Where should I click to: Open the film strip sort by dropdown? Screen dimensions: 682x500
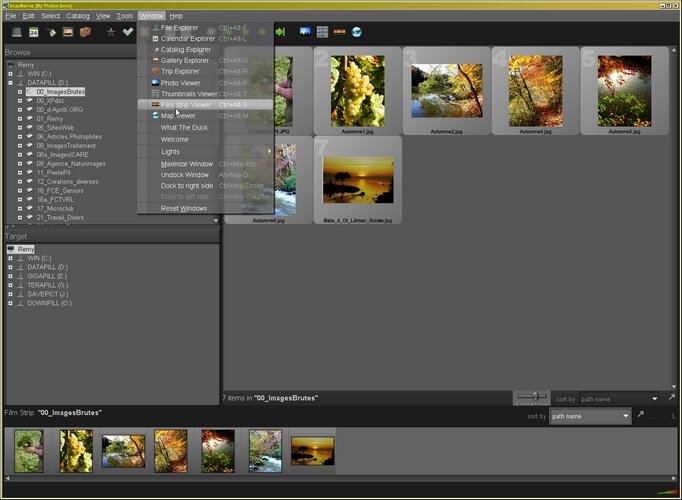pos(590,416)
